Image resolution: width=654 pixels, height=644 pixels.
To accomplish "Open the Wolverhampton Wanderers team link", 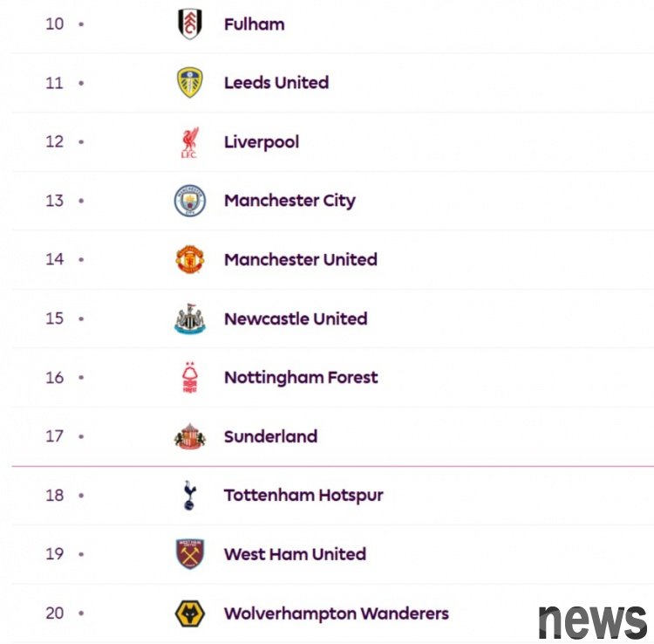I will [337, 613].
